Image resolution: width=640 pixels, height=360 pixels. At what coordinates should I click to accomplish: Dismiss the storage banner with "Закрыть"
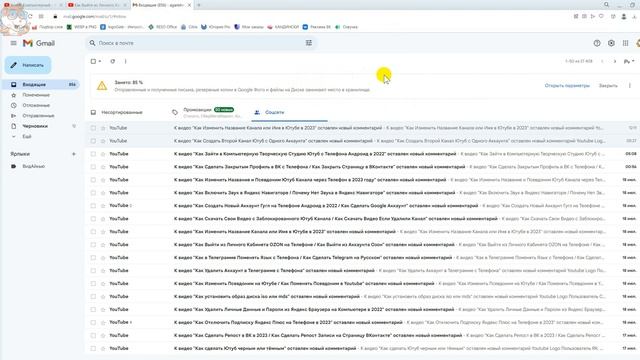(608, 86)
